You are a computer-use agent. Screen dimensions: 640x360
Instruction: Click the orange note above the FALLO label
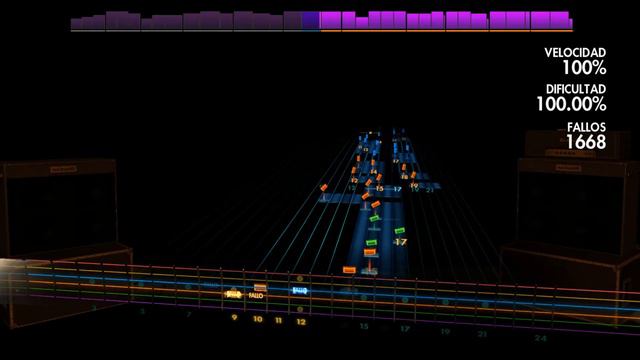tap(260, 287)
